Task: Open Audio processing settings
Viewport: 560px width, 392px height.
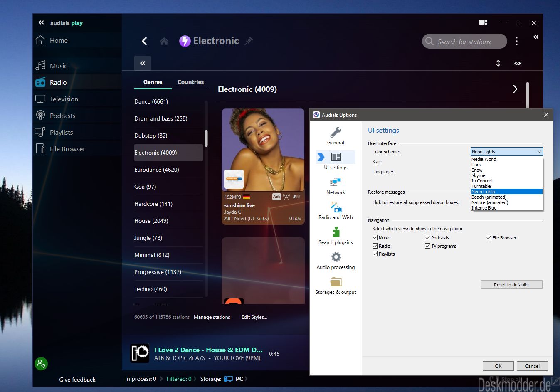Action: tap(336, 261)
